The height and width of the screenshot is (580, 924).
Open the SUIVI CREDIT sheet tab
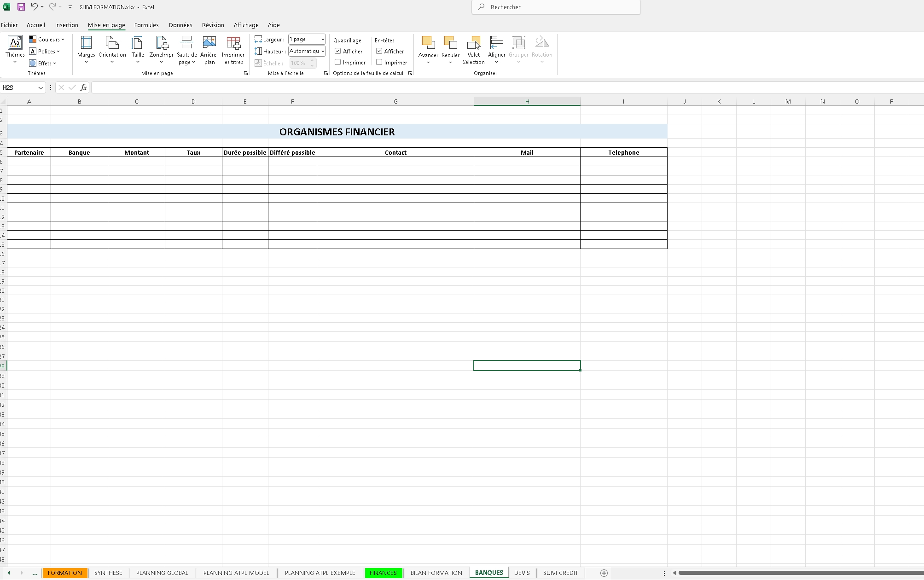560,573
